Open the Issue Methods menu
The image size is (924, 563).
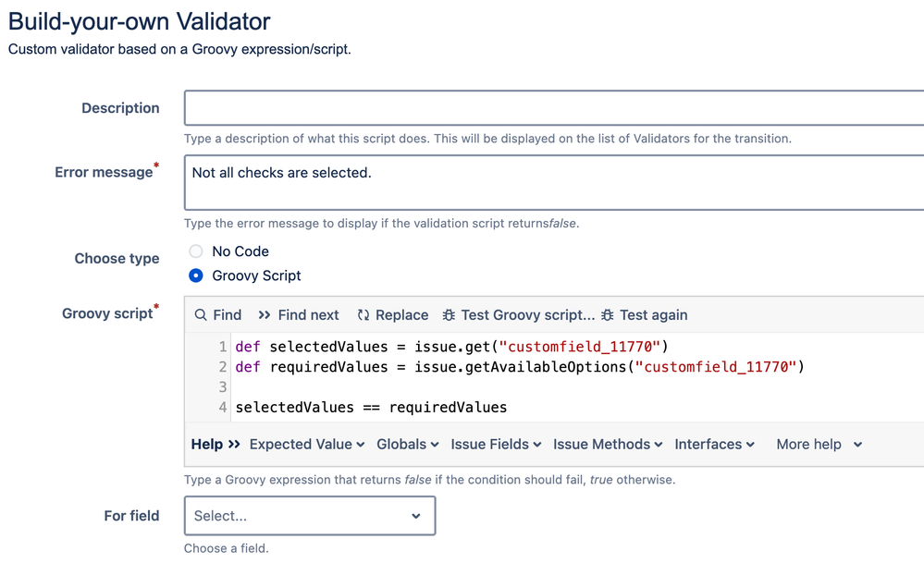(x=607, y=444)
